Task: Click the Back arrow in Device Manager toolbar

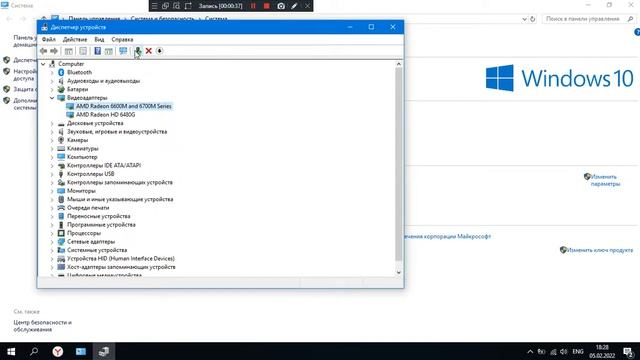Action: [x=43, y=51]
